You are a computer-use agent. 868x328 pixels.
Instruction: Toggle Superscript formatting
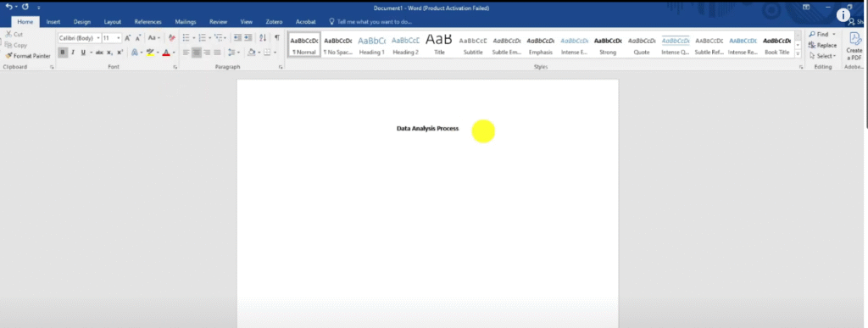click(x=120, y=53)
